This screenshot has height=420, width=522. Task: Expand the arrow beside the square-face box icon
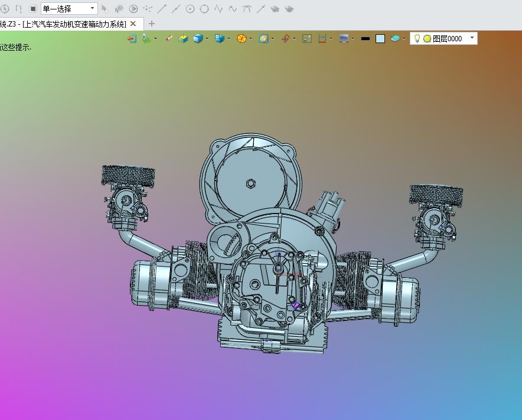tap(229, 39)
